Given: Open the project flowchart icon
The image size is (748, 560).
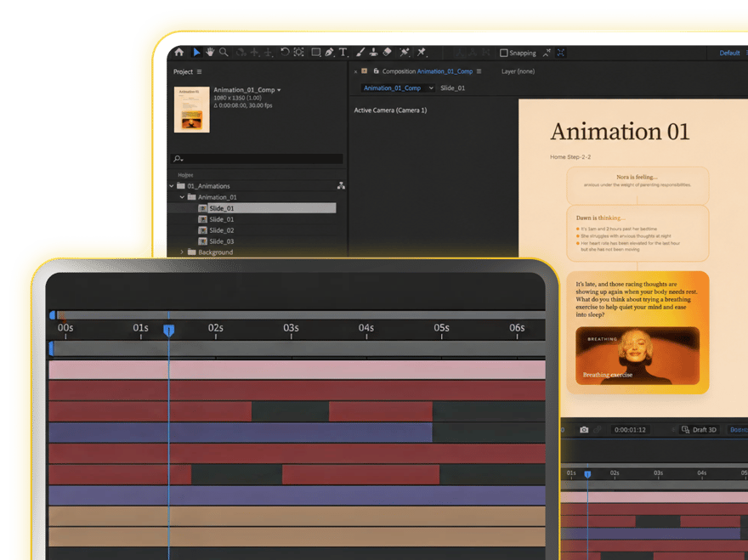Looking at the screenshot, I should tap(341, 185).
